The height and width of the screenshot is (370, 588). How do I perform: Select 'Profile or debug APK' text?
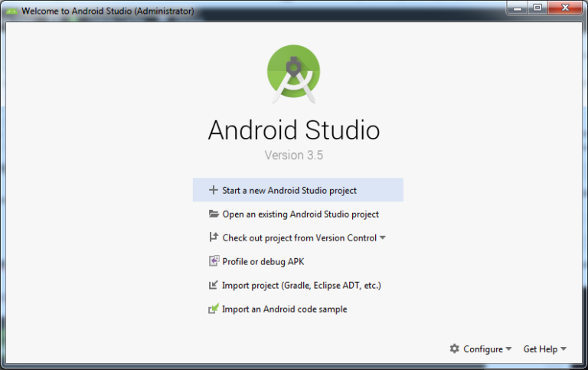[x=263, y=261]
